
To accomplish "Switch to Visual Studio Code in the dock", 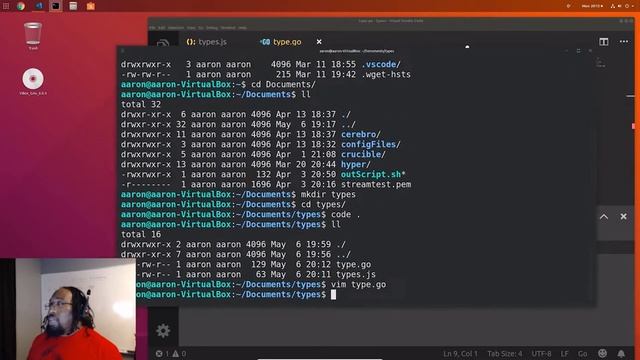I will (38, 6).
